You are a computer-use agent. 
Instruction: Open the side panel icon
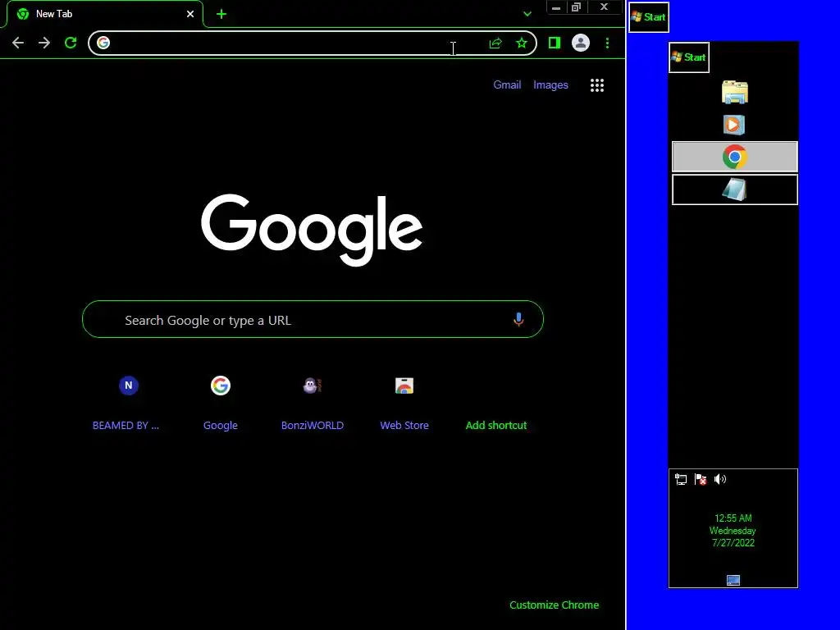tap(555, 43)
